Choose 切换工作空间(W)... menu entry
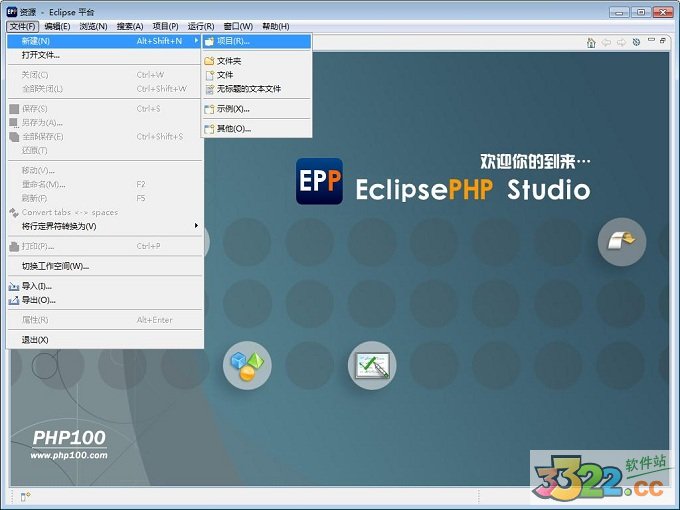Viewport: 680px width, 510px height. 104,266
